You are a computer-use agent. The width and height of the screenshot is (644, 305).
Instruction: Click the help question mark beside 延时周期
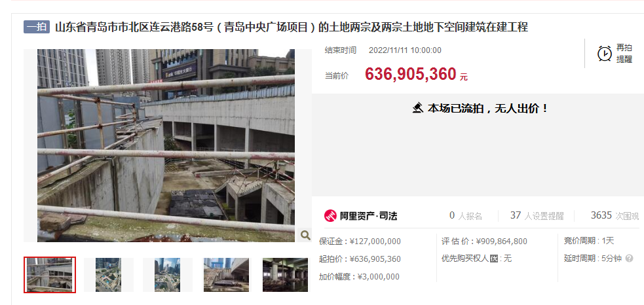[629, 259]
